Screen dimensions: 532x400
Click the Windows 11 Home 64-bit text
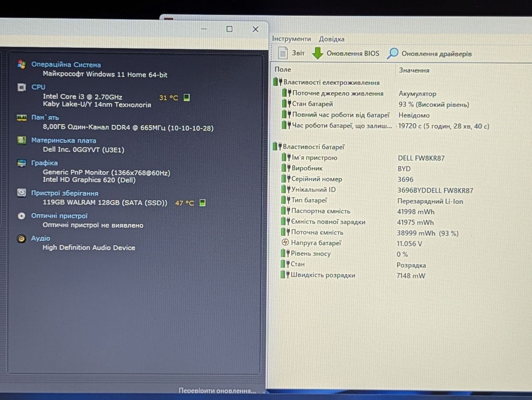pyautogui.click(x=105, y=75)
